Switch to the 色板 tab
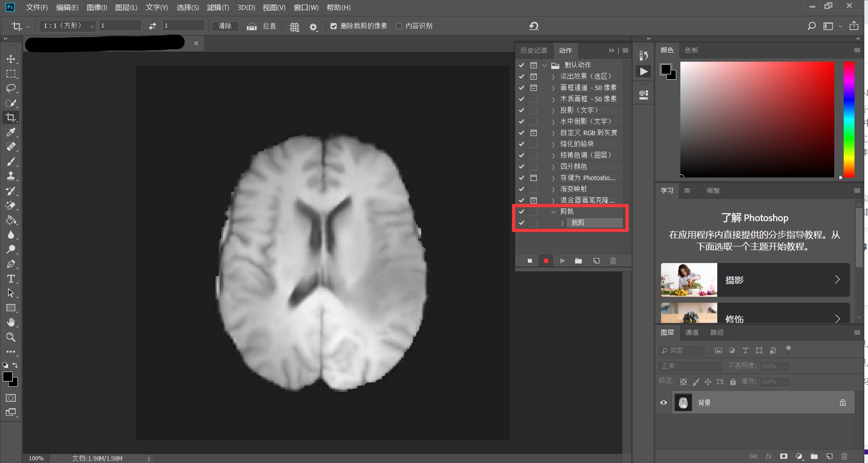 691,50
